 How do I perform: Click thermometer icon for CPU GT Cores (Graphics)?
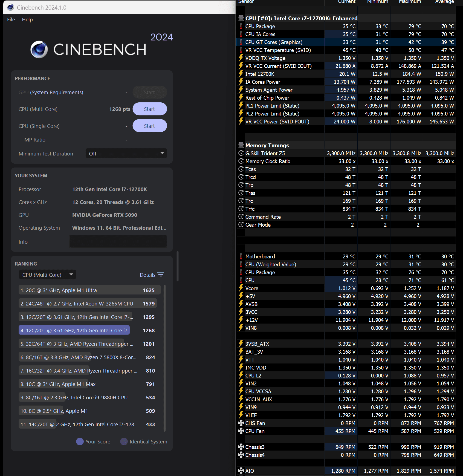(x=241, y=42)
